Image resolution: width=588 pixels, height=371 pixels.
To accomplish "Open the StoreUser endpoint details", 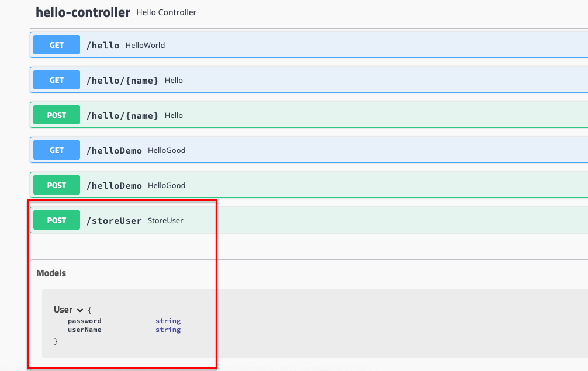I will coord(165,220).
